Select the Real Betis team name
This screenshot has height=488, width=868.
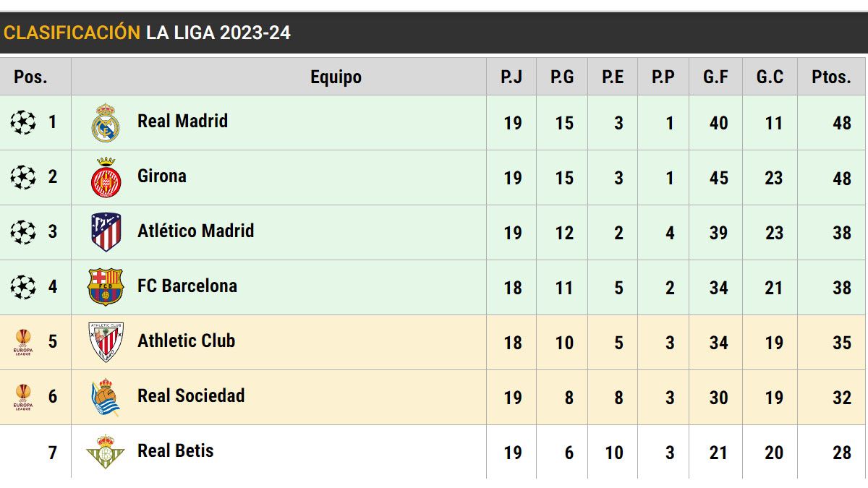[176, 450]
